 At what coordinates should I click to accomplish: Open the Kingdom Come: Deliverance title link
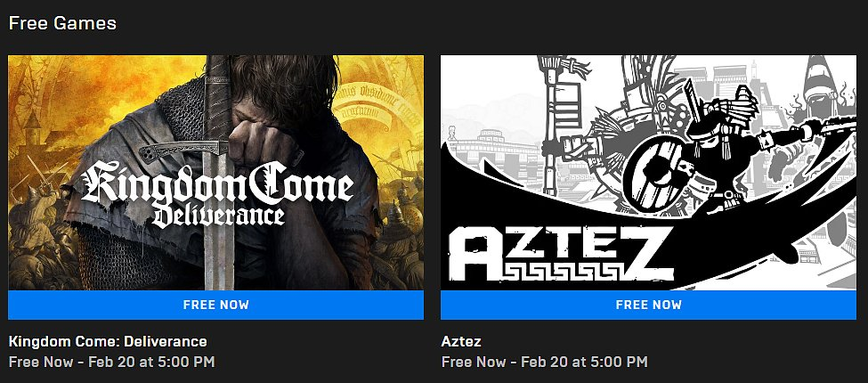108,341
